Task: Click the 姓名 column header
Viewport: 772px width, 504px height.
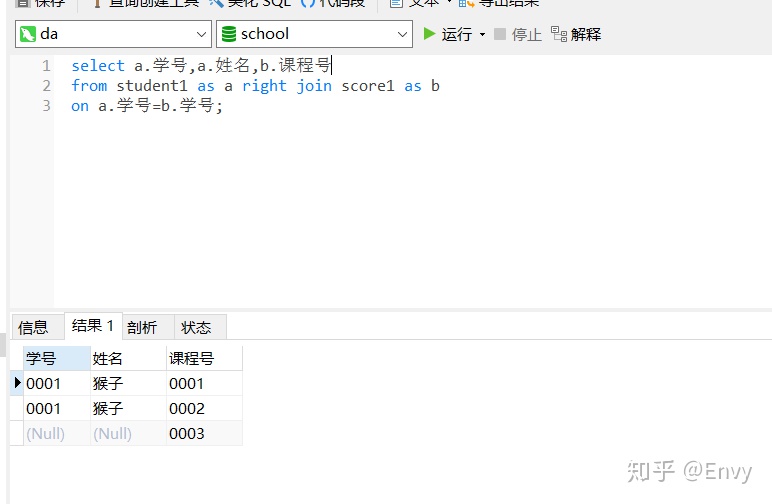Action: click(129, 358)
